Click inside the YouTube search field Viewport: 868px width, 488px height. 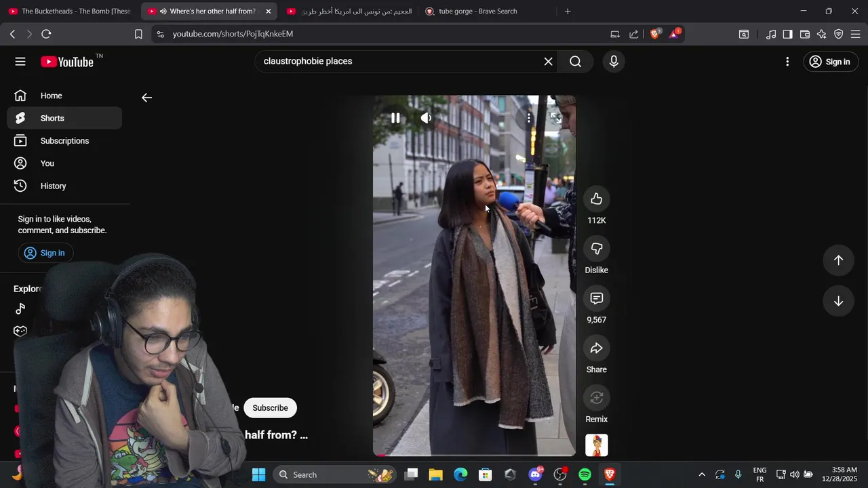(x=400, y=62)
